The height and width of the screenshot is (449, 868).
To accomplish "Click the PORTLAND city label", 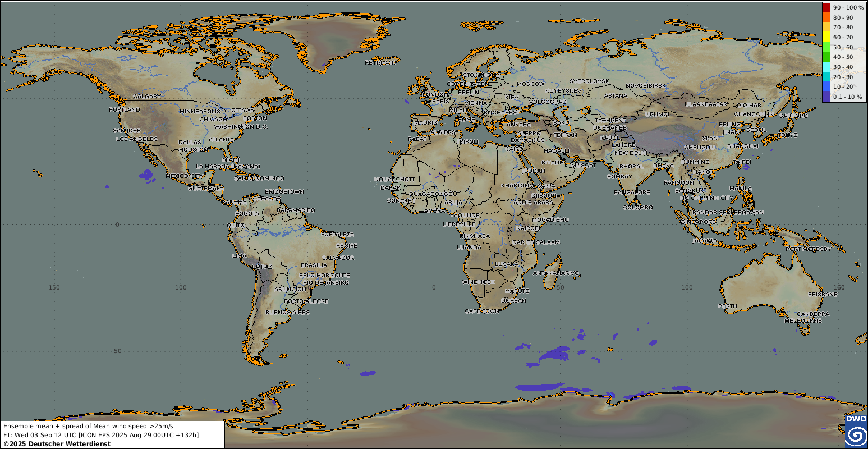I will (125, 109).
